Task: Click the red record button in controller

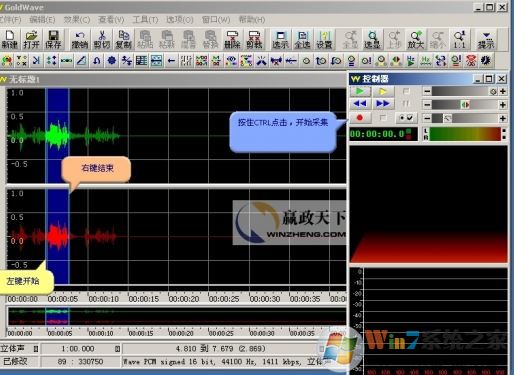Action: (x=360, y=118)
